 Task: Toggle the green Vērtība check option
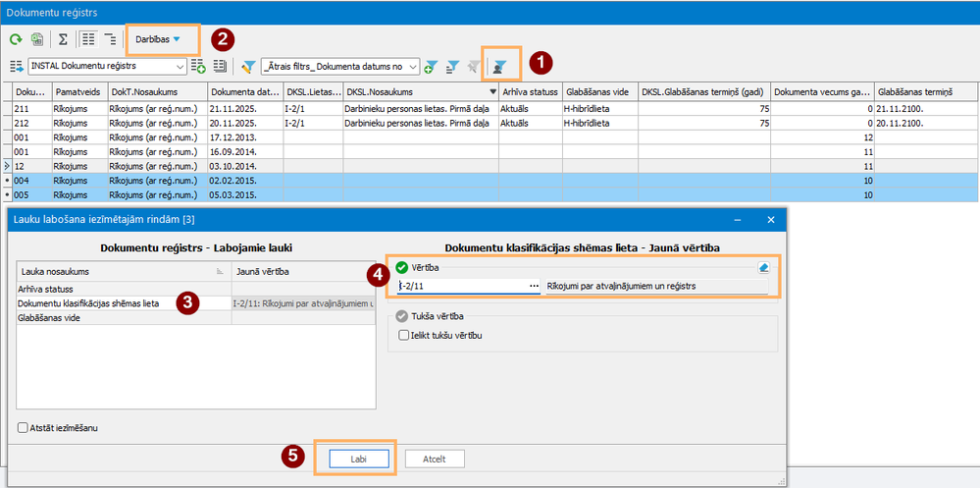click(x=401, y=266)
